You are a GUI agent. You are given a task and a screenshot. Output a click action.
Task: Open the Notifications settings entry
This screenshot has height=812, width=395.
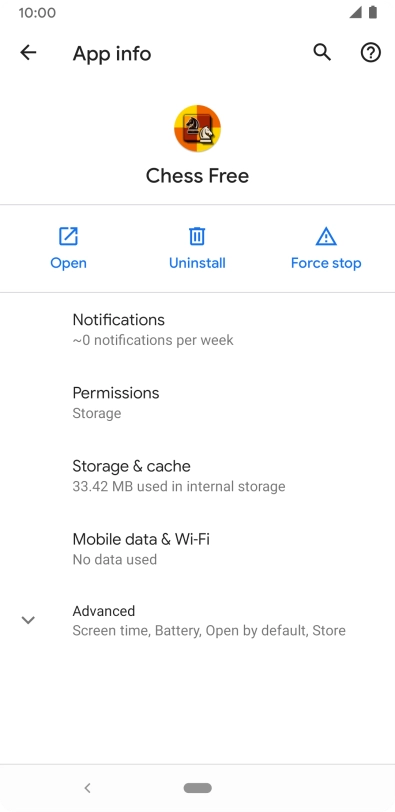[x=197, y=329]
